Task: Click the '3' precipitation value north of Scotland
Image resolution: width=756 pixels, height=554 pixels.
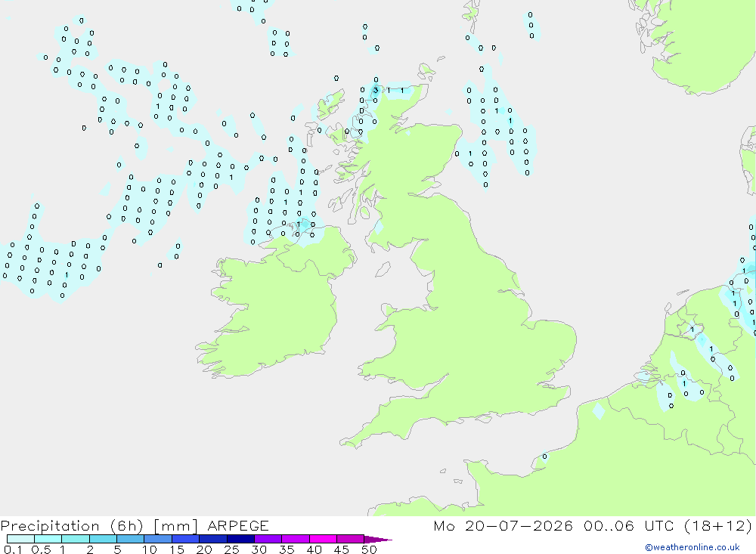Action: 376,90
